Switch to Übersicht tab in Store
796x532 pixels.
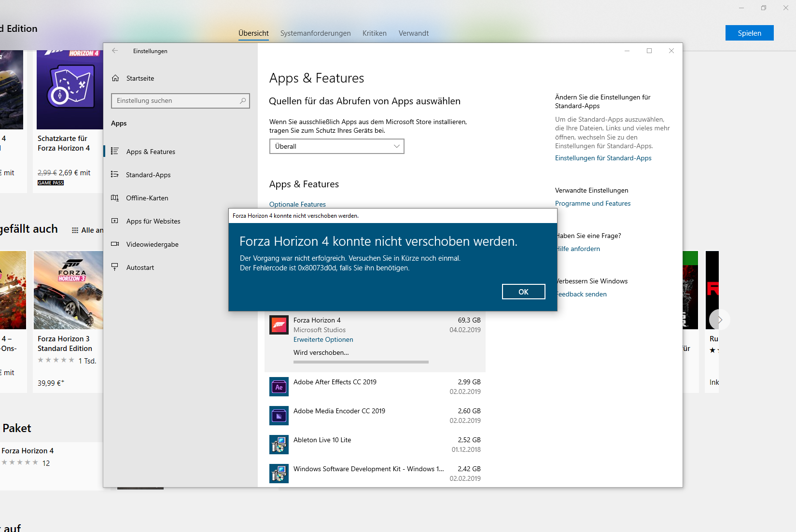(253, 33)
